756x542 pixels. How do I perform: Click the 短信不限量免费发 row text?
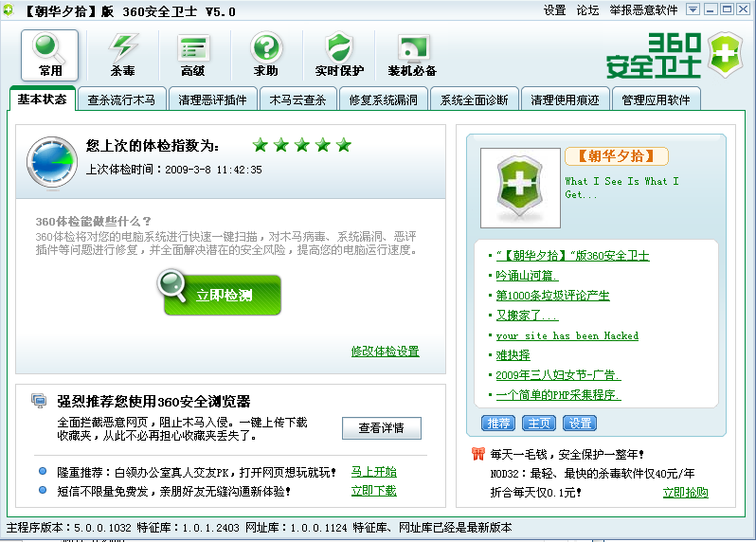(173, 492)
